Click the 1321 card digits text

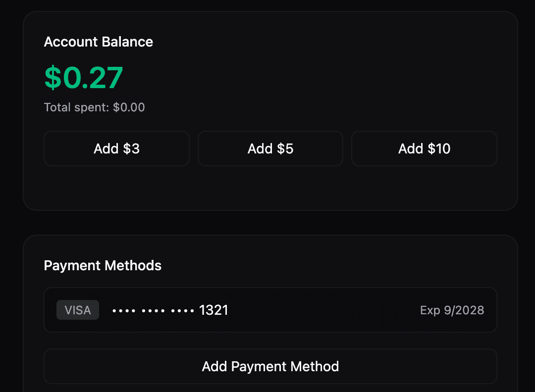coord(213,310)
